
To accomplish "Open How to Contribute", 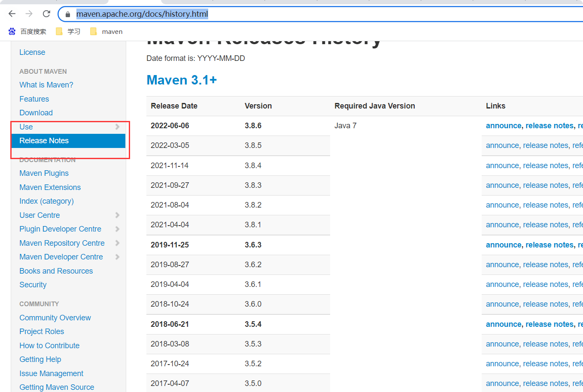I will point(49,346).
